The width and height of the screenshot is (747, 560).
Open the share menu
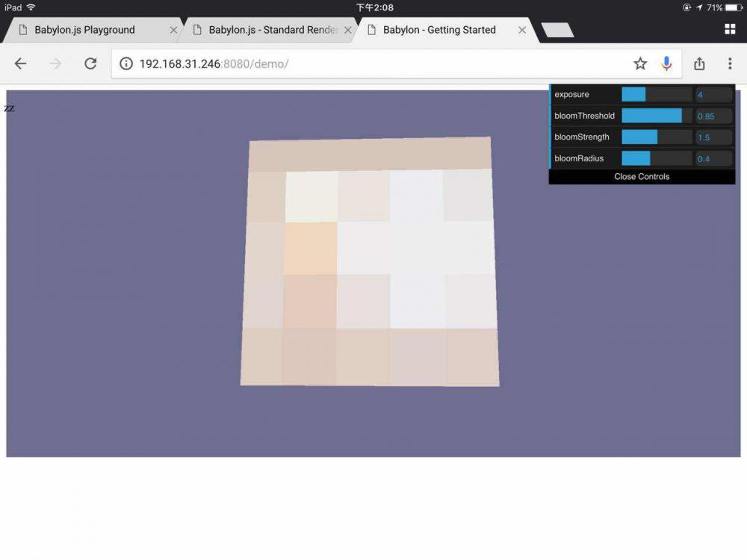pyautogui.click(x=699, y=63)
